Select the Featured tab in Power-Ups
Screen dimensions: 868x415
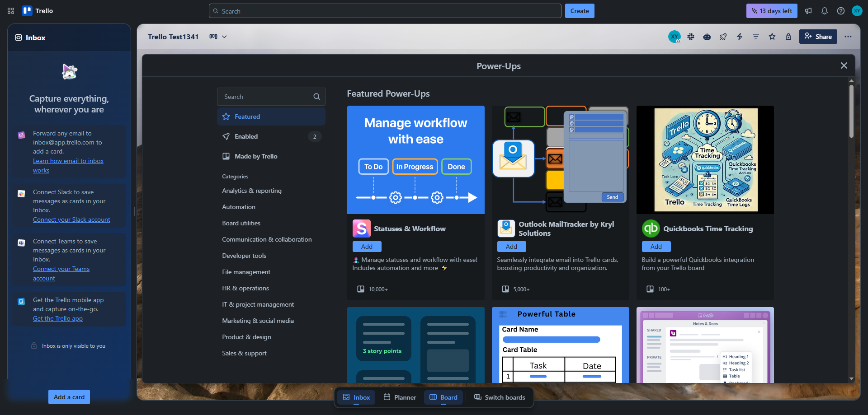pos(271,117)
